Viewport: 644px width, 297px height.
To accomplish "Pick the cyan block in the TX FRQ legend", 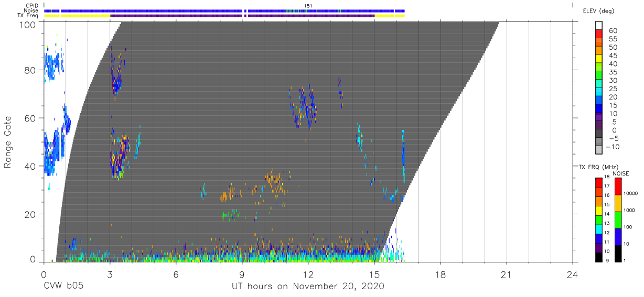I will coord(599,229).
